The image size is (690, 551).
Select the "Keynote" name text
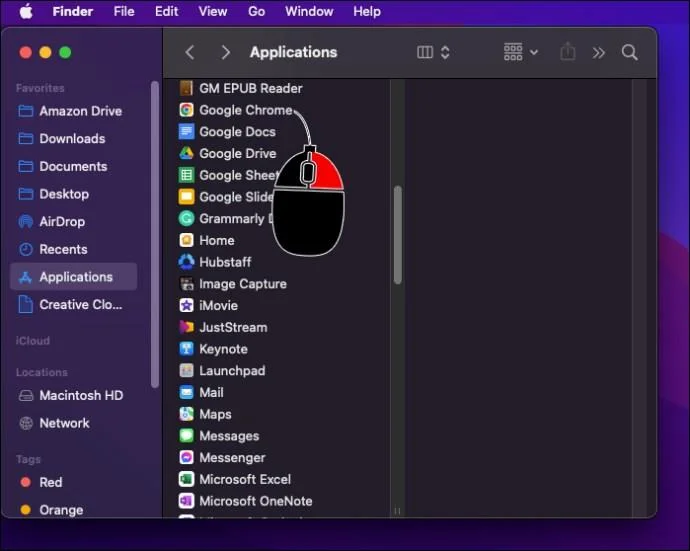tap(224, 349)
